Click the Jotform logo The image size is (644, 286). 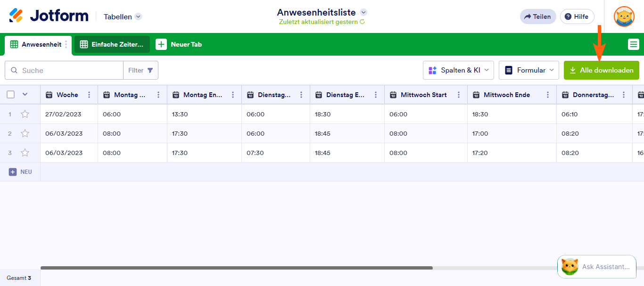click(49, 16)
